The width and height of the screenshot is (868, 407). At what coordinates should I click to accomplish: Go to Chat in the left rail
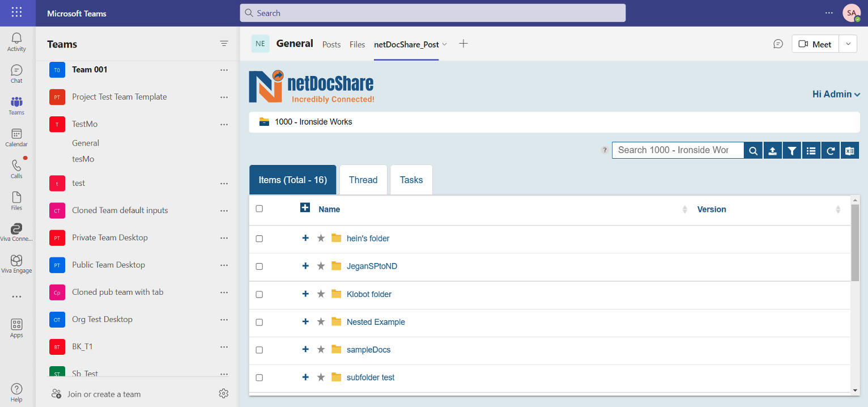pyautogui.click(x=16, y=74)
